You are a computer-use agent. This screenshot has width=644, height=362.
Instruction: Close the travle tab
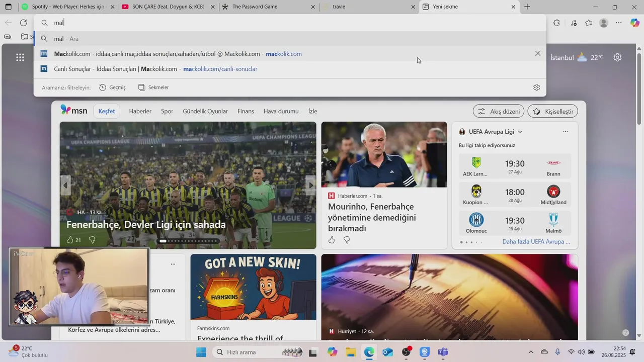(x=413, y=7)
